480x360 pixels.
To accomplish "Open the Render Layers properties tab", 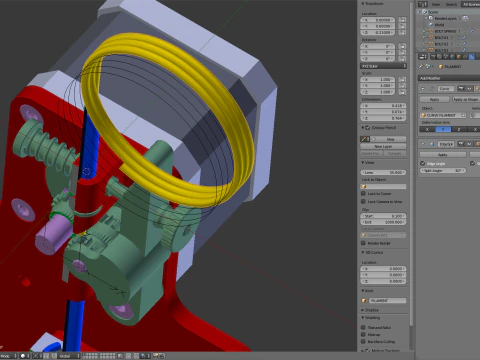I will (x=439, y=57).
